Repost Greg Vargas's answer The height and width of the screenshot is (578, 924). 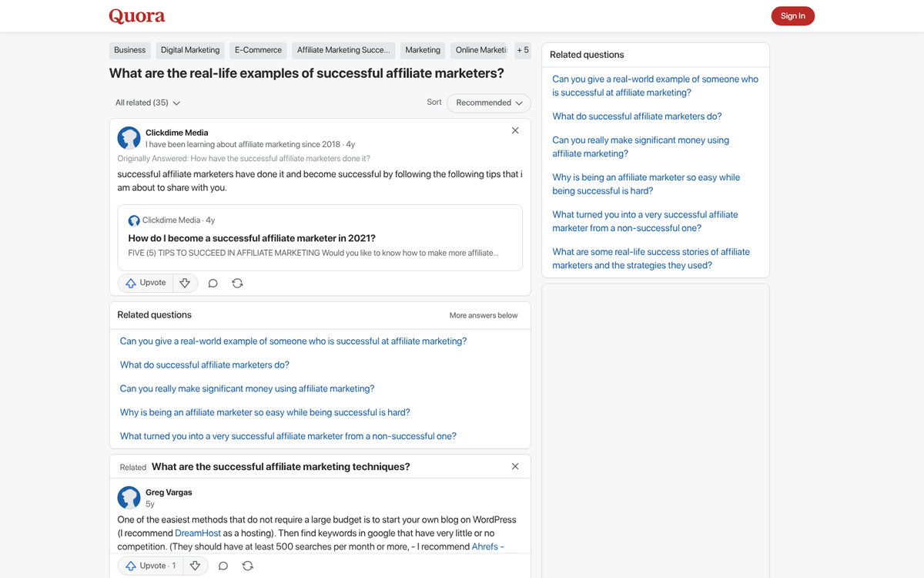click(247, 565)
